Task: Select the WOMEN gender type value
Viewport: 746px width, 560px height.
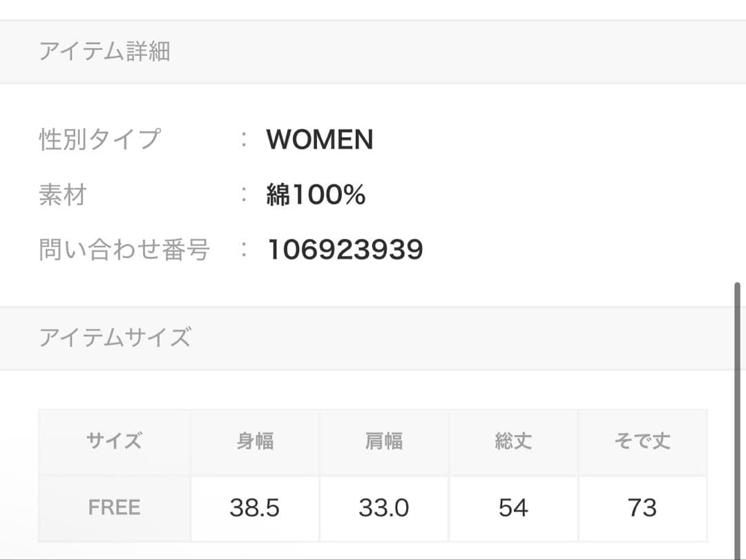Action: tap(320, 139)
